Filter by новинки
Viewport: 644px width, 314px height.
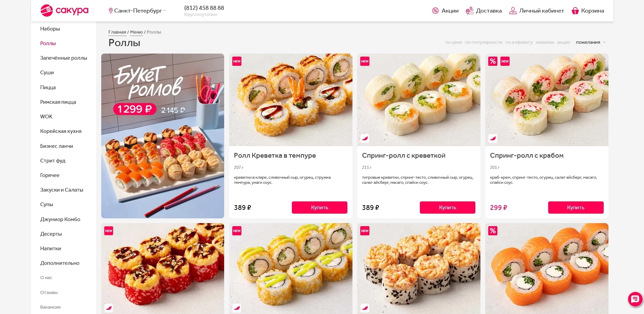(544, 42)
